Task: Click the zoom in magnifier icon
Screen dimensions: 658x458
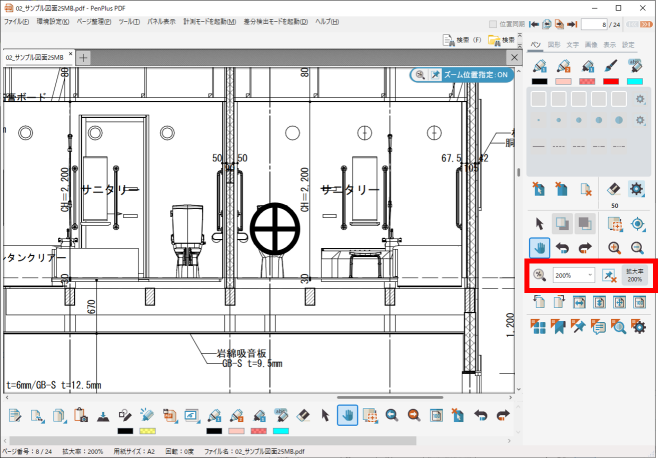Action: 613,248
